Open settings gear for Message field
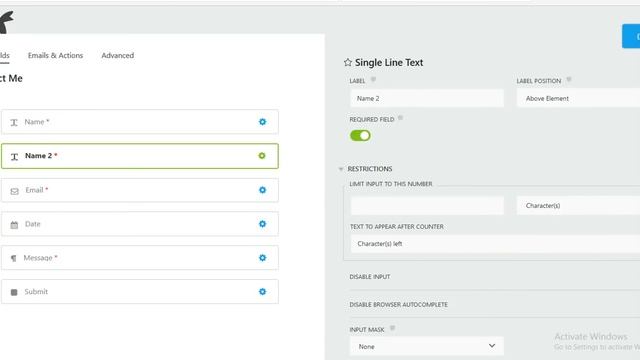 tap(262, 258)
